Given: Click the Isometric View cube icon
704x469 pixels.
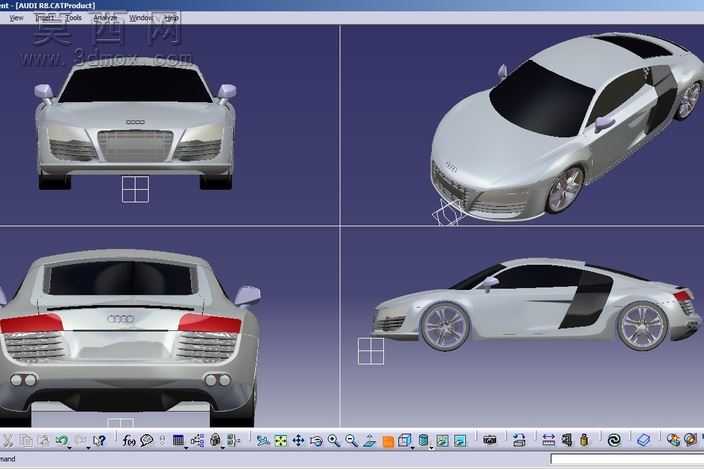Looking at the screenshot, I should (405, 440).
